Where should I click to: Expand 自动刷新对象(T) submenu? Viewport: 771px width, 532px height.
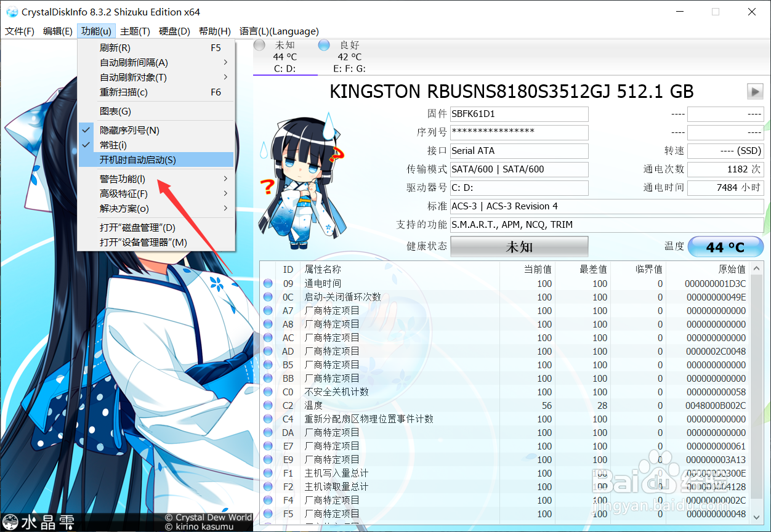pos(156,78)
